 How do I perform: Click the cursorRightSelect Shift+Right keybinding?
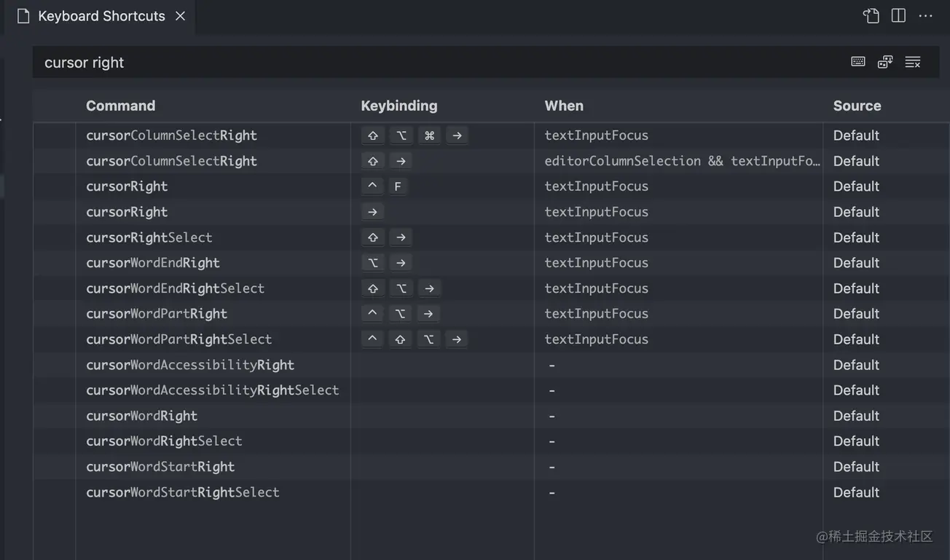tap(387, 237)
